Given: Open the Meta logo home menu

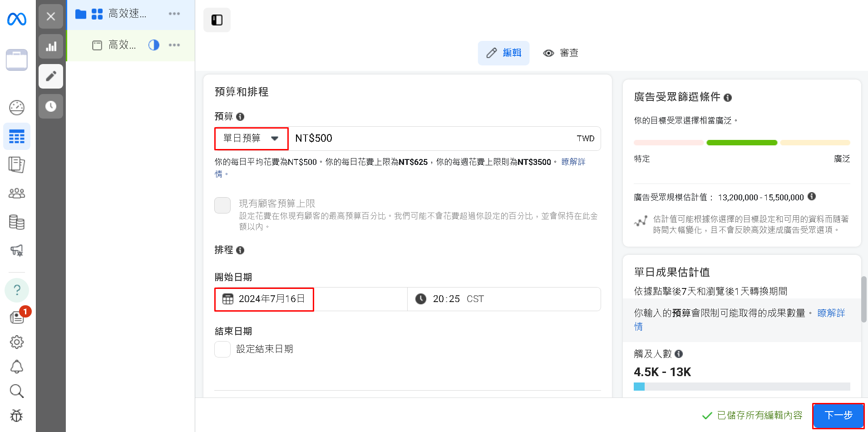Looking at the screenshot, I should [x=17, y=19].
